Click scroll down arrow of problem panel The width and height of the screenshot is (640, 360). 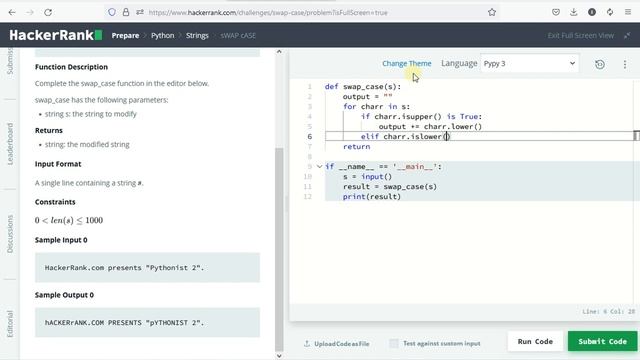(279, 356)
